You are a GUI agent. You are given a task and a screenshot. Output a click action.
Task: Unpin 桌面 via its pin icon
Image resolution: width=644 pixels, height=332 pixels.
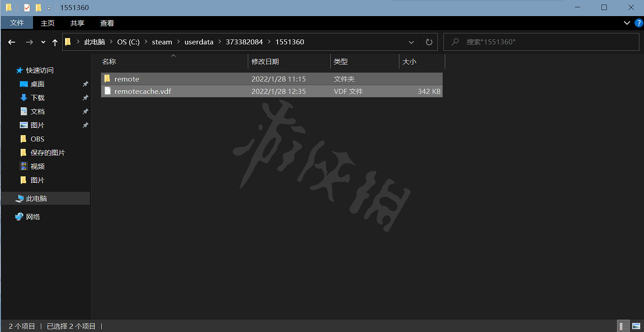pyautogui.click(x=85, y=84)
